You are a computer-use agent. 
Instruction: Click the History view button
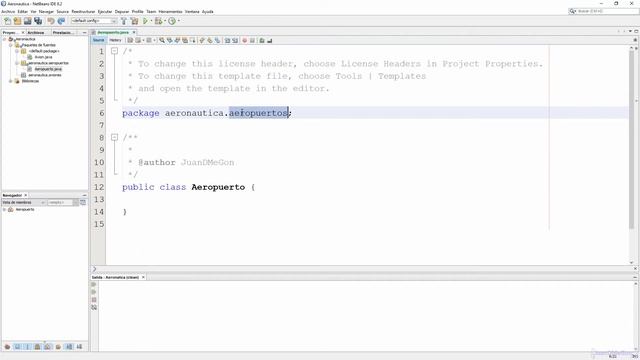115,40
